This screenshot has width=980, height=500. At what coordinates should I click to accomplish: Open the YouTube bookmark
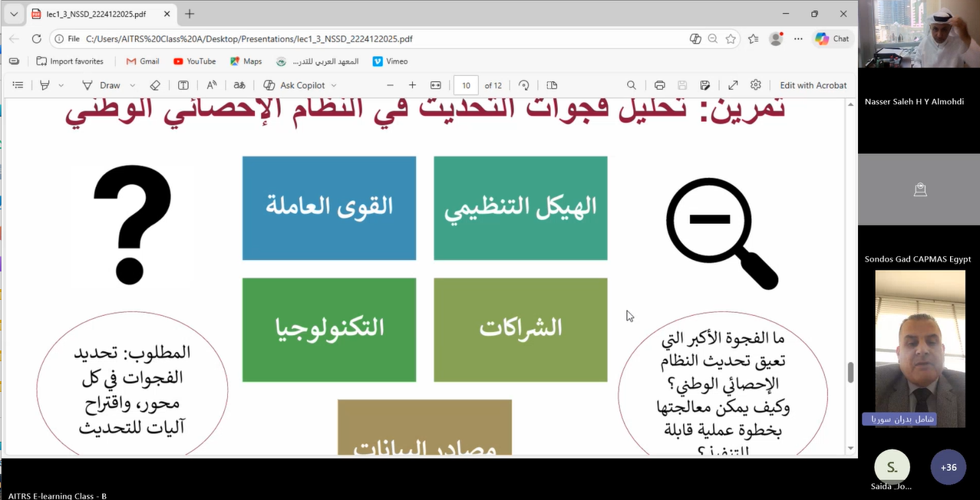[194, 61]
